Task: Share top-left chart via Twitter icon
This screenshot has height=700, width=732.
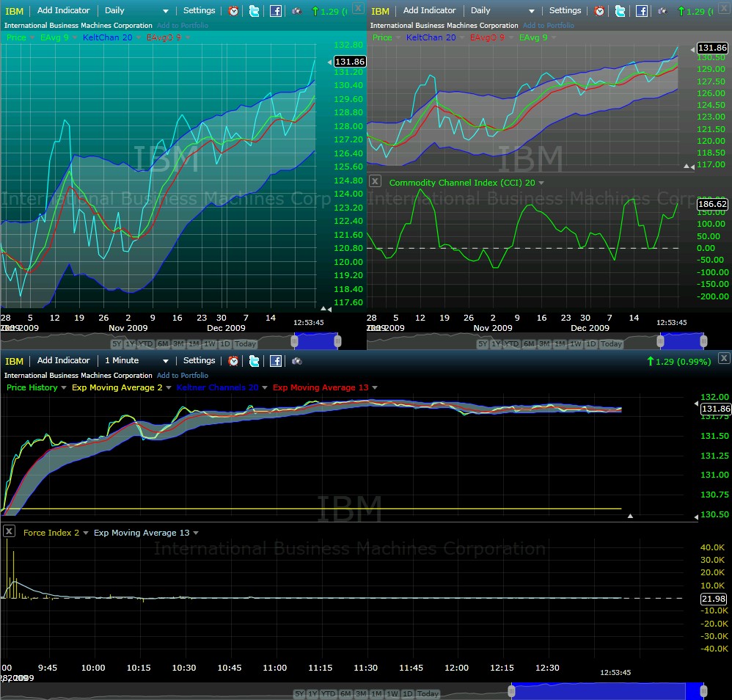Action: [254, 11]
